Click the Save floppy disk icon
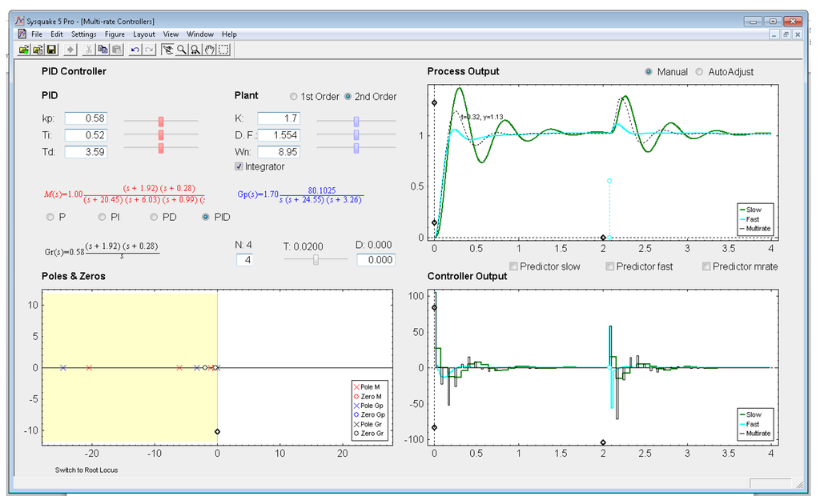Screen dimensions: 820x504 (x=51, y=50)
